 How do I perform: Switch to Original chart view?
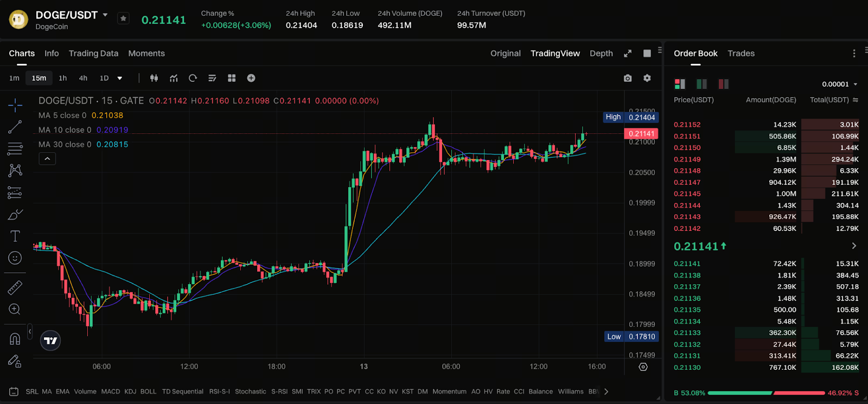point(506,53)
